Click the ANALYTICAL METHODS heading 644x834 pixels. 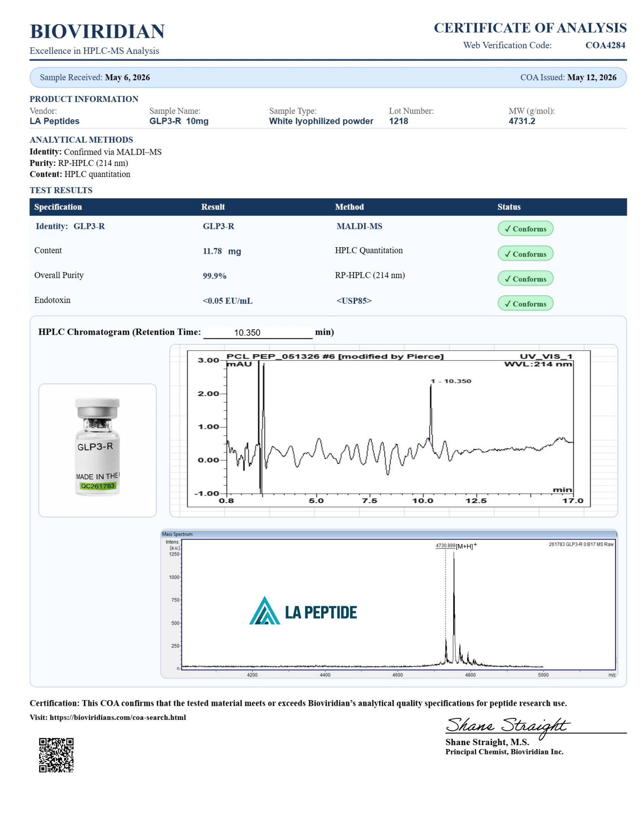tap(81, 140)
